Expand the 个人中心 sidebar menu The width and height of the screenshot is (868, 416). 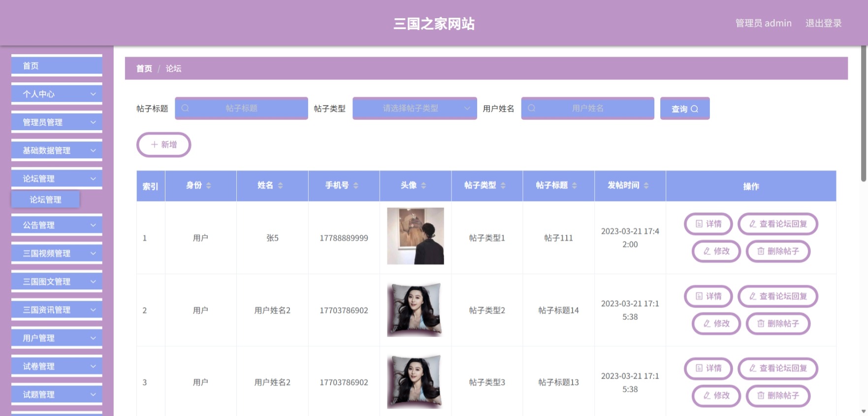(x=57, y=94)
